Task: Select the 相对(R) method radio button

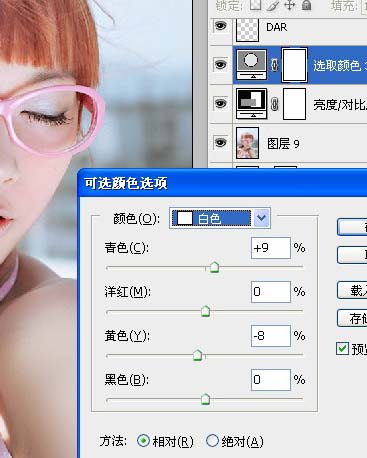Action: tap(143, 441)
